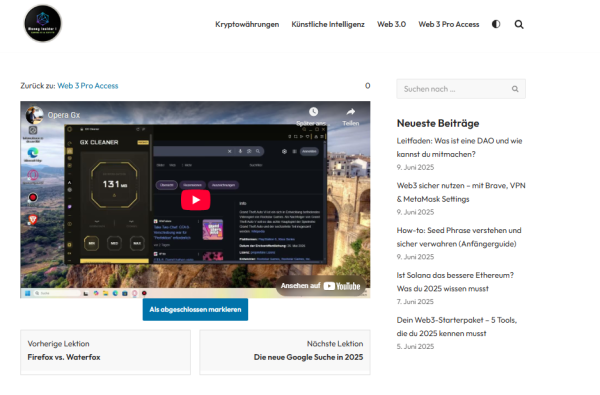This screenshot has height=395, width=600.
Task: Open Web 3.0 menu item
Action: click(x=391, y=24)
